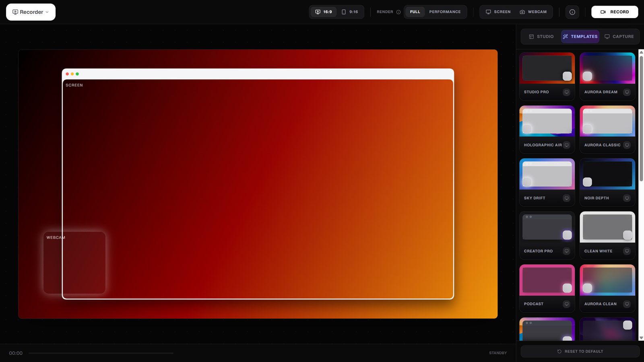The width and height of the screenshot is (644, 362).
Task: Click the monitor icon on Podcast card
Action: 566,304
